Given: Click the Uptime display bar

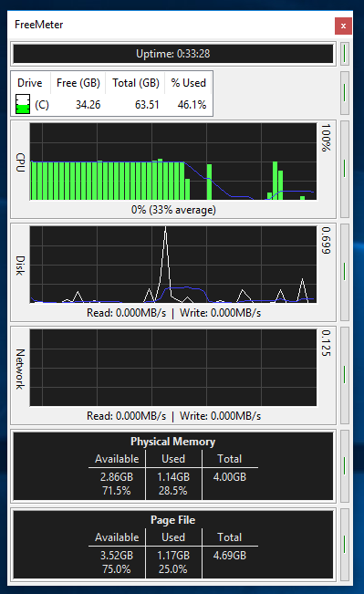Looking at the screenshot, I should (173, 54).
